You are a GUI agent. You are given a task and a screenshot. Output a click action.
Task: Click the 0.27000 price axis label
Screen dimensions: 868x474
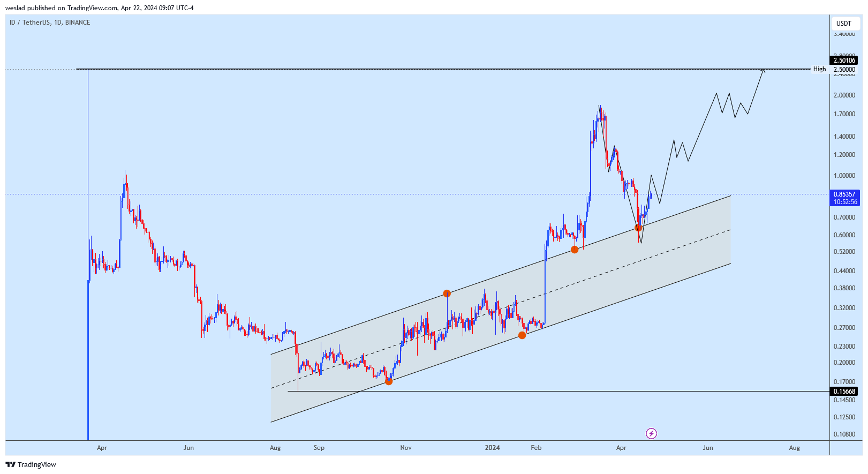(x=844, y=328)
